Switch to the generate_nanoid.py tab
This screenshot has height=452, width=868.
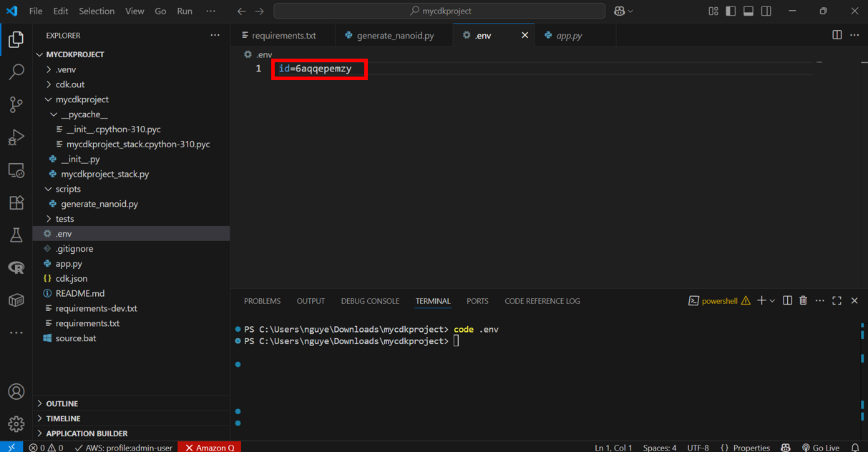(x=395, y=35)
